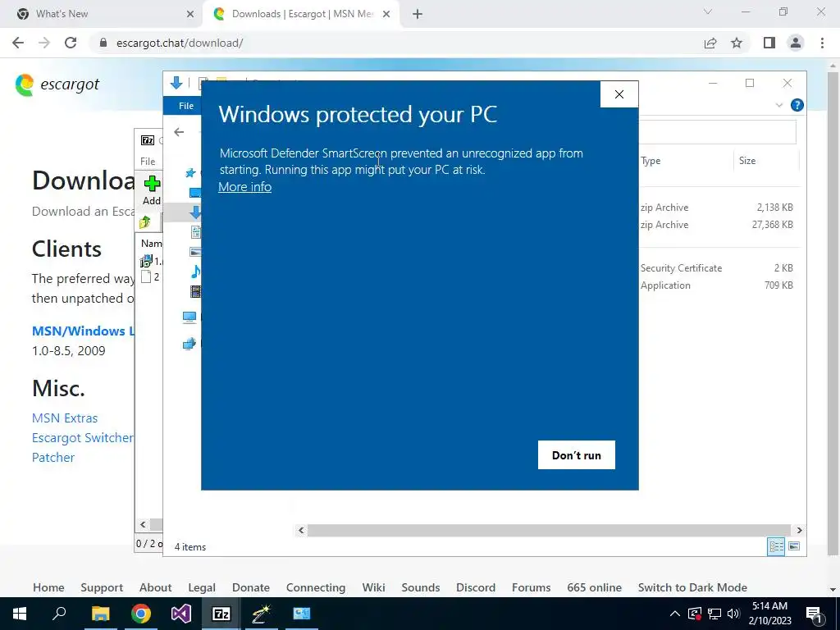The height and width of the screenshot is (630, 840).
Task: Switch Explorer to details view icon
Action: coord(776,546)
